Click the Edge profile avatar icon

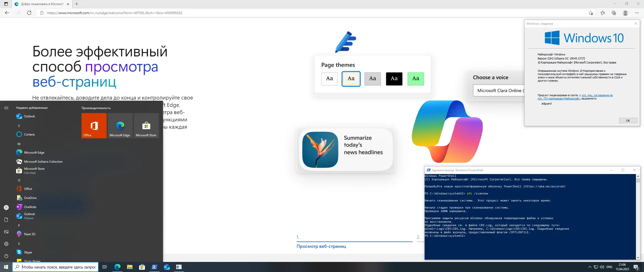tap(625, 13)
